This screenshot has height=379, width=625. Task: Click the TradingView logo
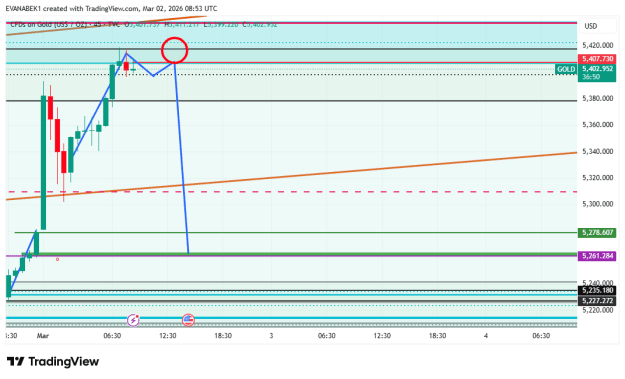53,361
